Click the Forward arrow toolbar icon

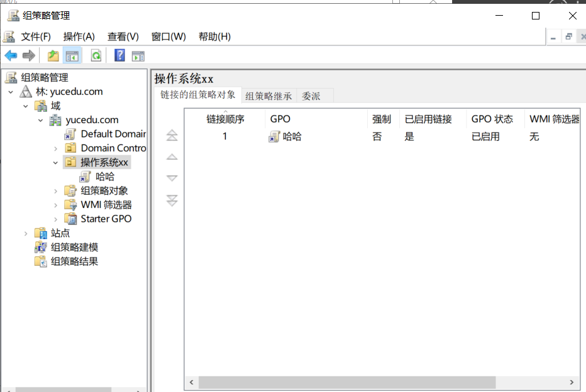coord(29,56)
